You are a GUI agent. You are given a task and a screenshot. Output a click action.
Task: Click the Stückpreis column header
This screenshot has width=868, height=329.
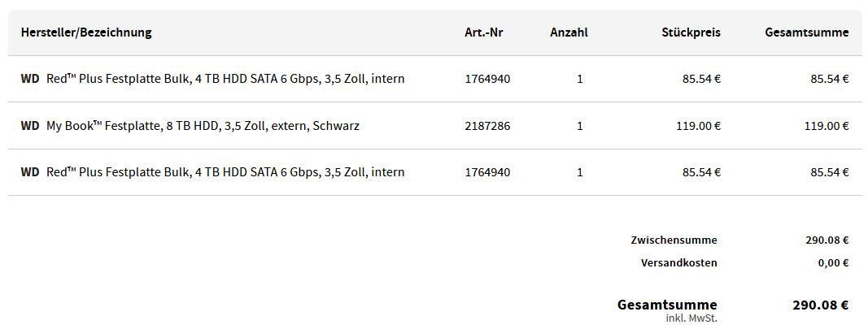[690, 33]
